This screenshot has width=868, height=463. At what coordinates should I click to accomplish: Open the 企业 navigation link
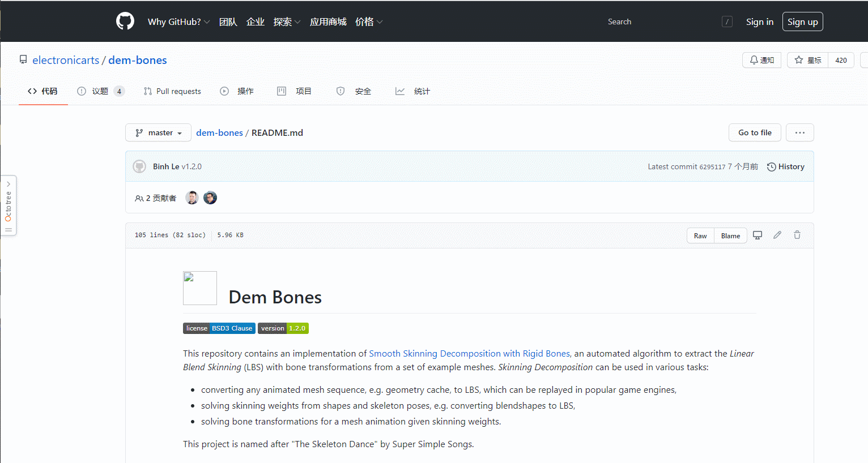click(256, 22)
